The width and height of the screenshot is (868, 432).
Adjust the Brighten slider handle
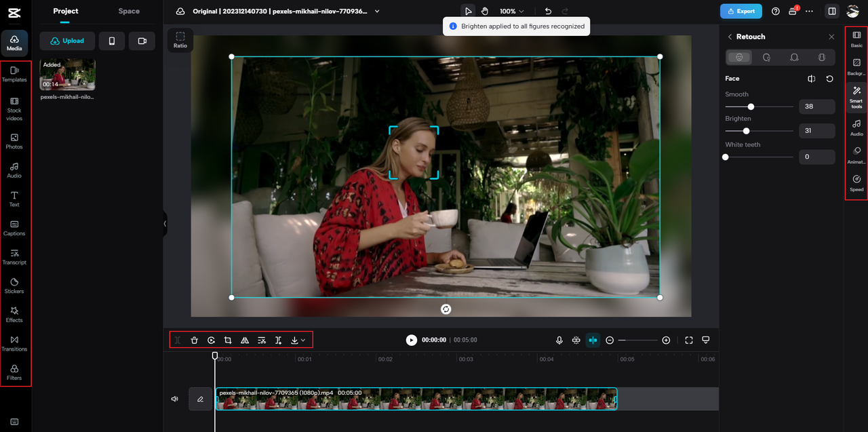coord(747,131)
